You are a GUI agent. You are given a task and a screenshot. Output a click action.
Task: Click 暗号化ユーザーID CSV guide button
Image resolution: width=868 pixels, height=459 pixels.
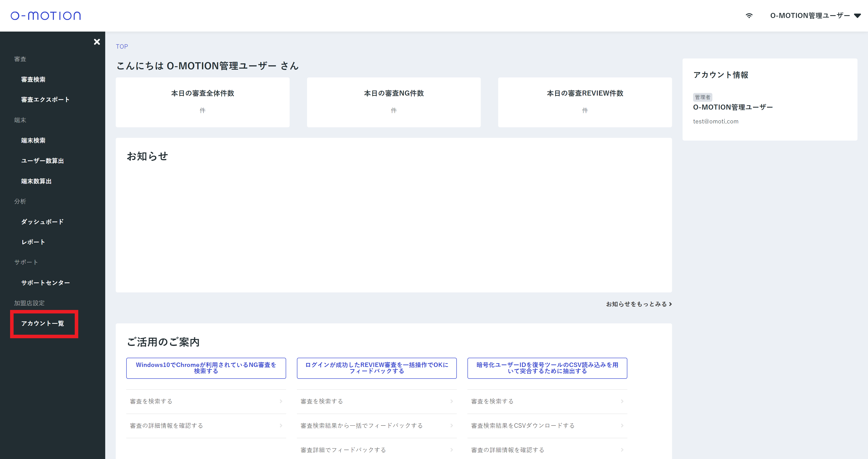click(547, 368)
